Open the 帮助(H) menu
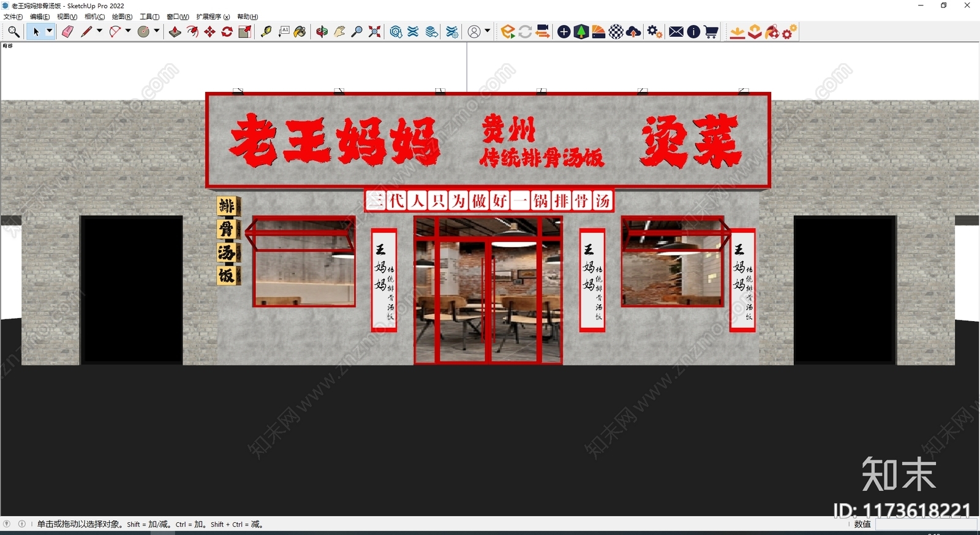The width and height of the screenshot is (980, 535). [x=247, y=17]
